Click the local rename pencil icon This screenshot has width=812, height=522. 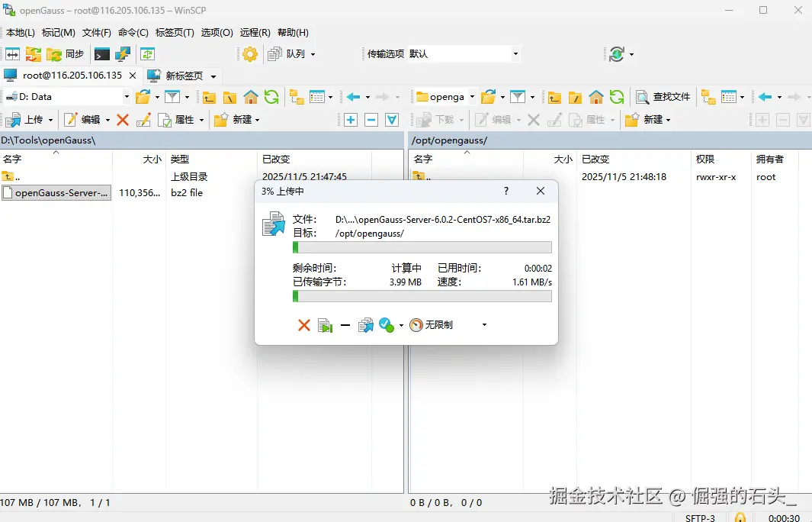[143, 120]
